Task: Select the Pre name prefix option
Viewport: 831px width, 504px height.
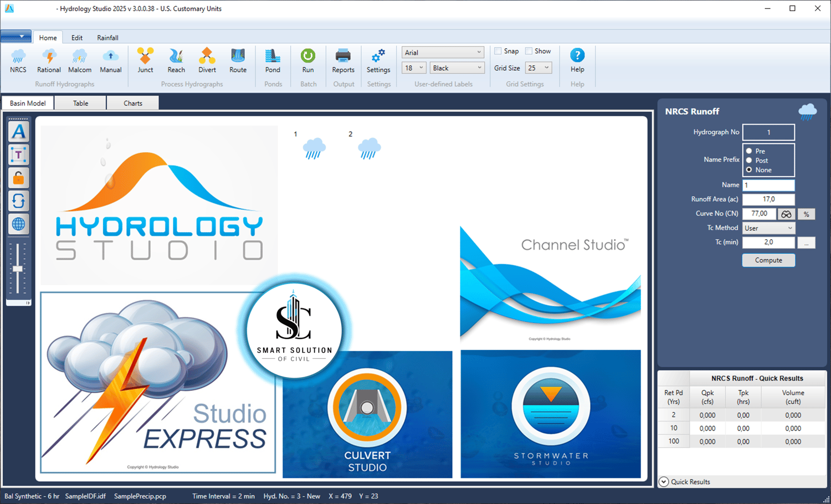Action: click(x=749, y=151)
